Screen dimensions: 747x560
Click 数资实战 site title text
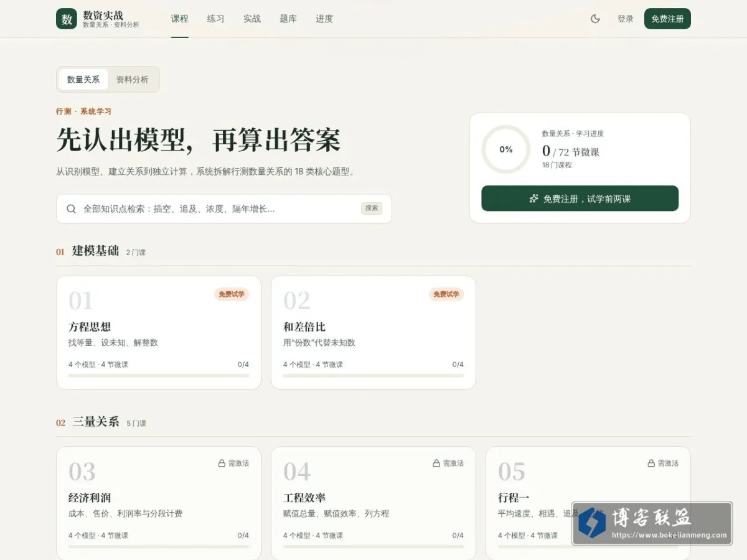click(x=103, y=15)
